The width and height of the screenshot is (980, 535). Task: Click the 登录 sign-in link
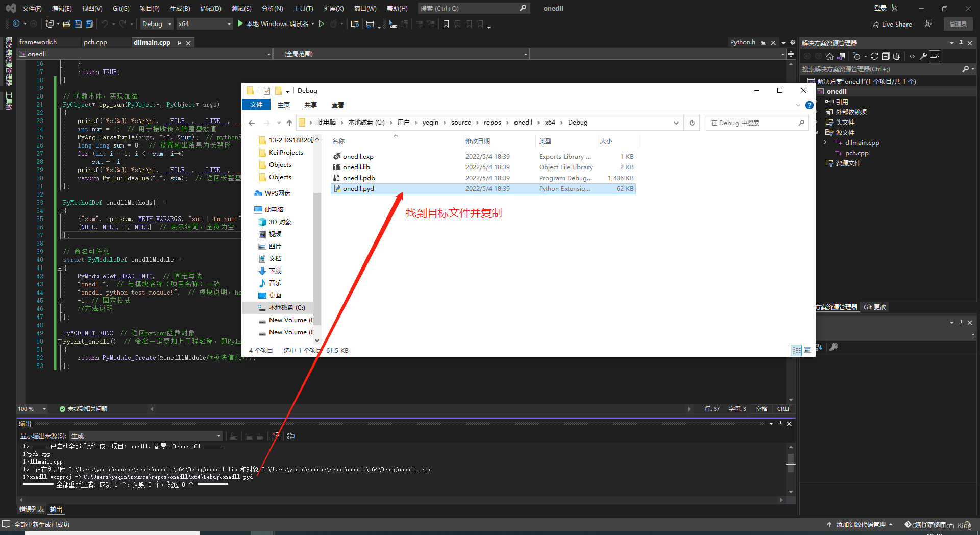click(880, 8)
